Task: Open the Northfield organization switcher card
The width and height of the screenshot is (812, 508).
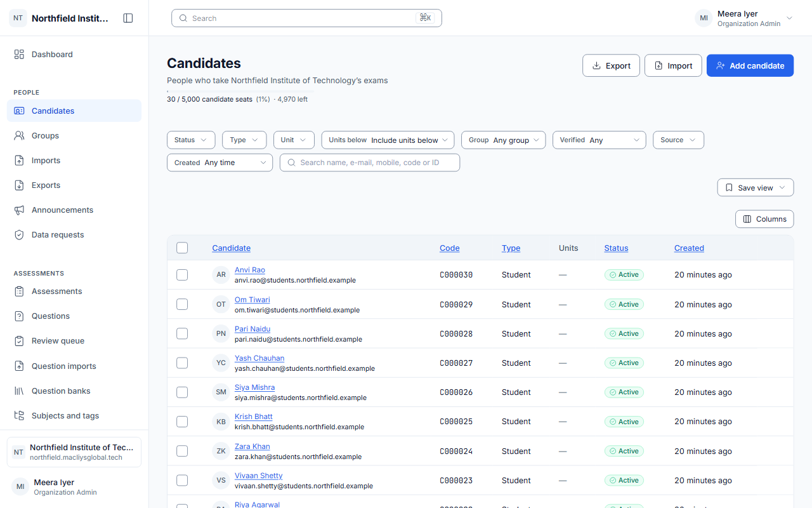Action: click(74, 452)
